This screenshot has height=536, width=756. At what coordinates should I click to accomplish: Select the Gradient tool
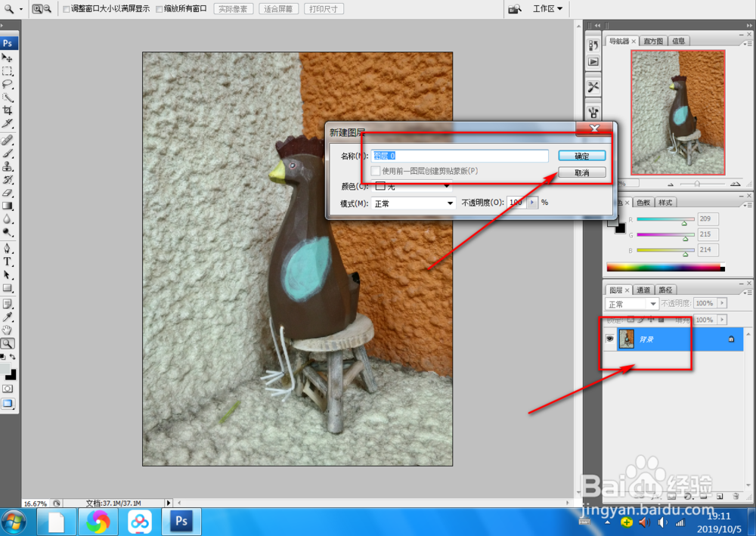point(8,206)
